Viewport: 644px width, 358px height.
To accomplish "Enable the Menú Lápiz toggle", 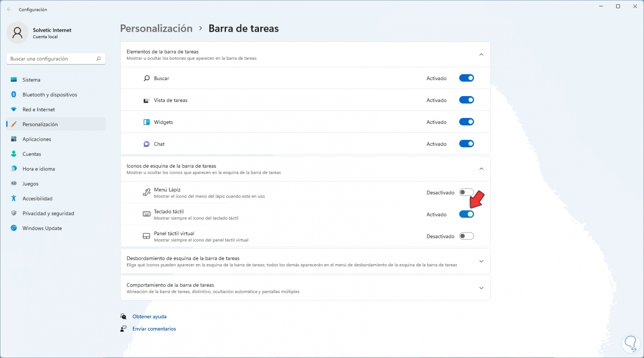I will click(x=466, y=192).
